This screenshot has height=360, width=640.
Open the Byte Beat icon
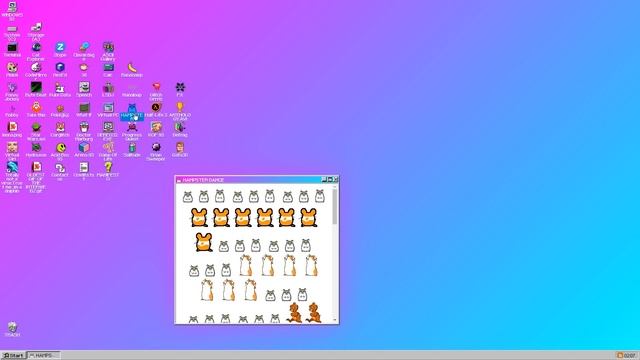[36, 90]
